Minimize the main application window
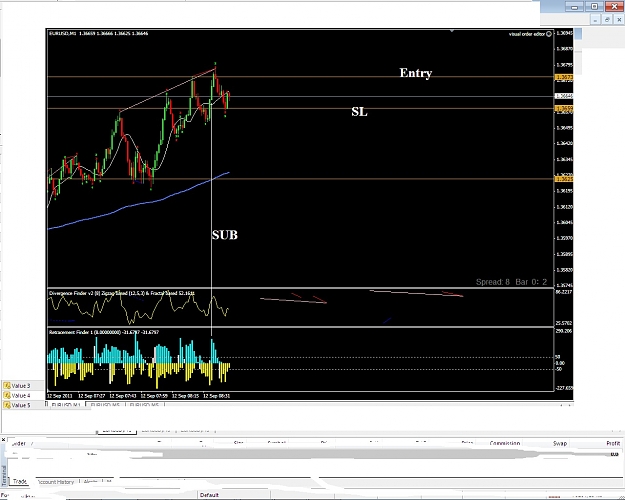Screen dimensions: 625x500 tap(574, 6)
